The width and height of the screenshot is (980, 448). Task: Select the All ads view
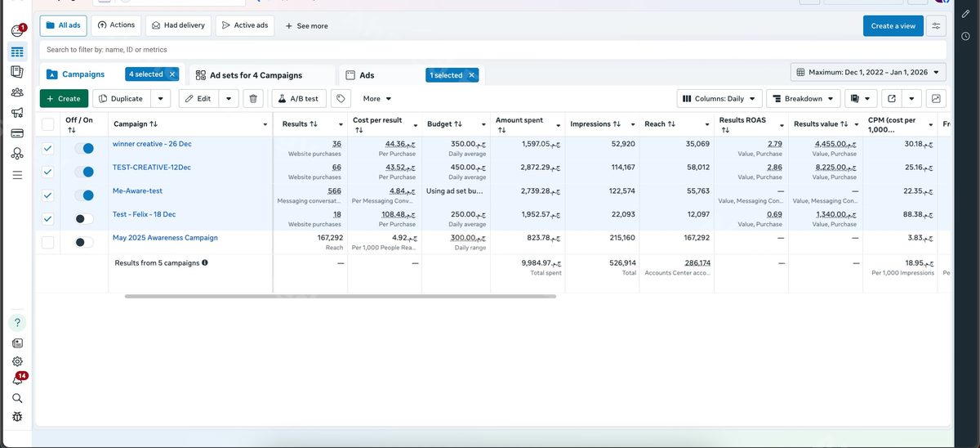[x=62, y=25]
